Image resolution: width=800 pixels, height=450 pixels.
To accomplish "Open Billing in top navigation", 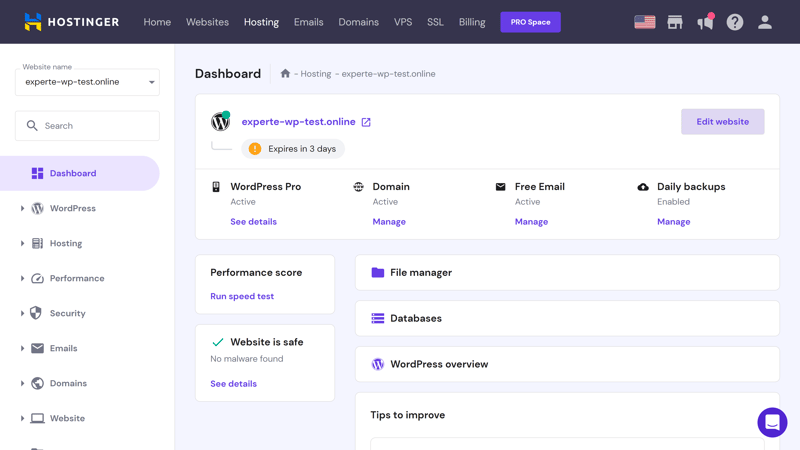I will tap(472, 22).
